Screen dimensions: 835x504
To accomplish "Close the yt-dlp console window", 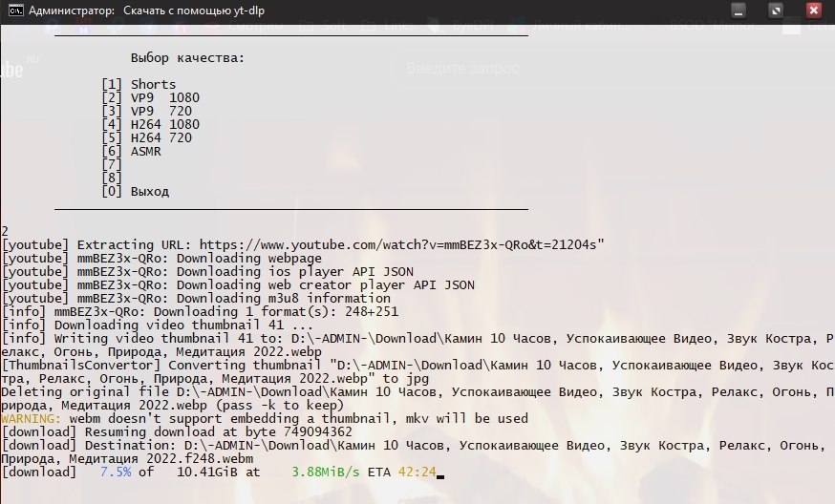I will [814, 10].
